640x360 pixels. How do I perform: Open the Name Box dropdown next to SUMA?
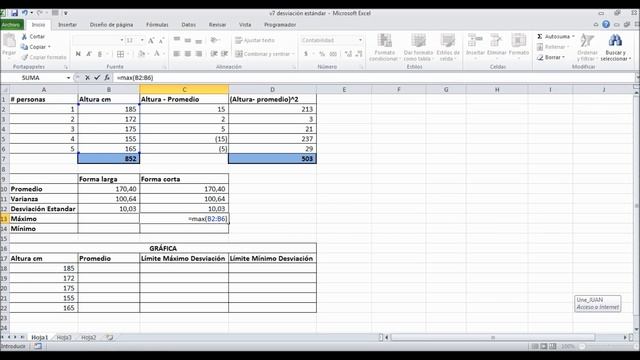[x=68, y=78]
